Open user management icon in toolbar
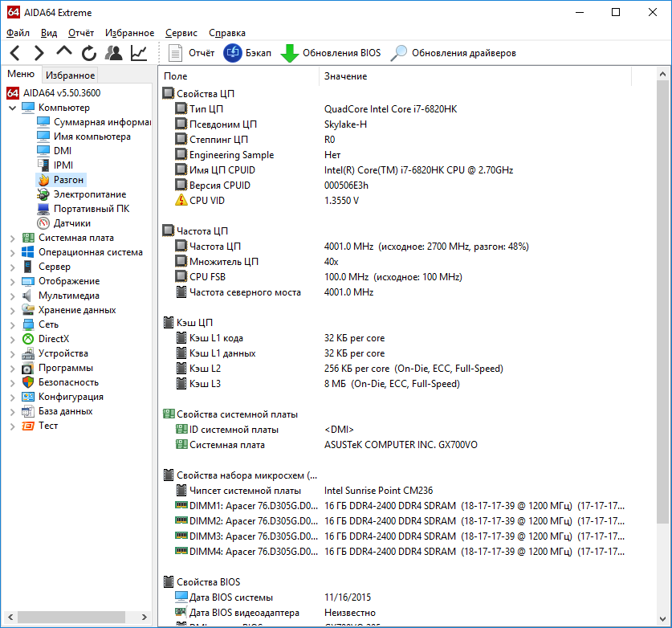Viewport: 672px width, 628px height. tap(113, 53)
